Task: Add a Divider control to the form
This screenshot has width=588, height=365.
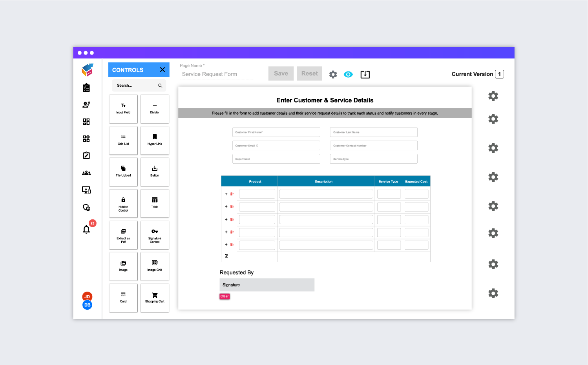Action: 154,109
